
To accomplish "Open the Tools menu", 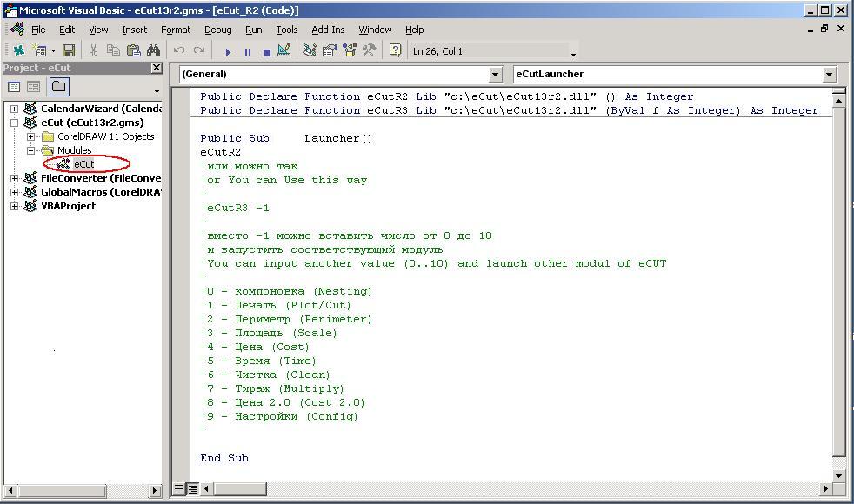I will [286, 30].
